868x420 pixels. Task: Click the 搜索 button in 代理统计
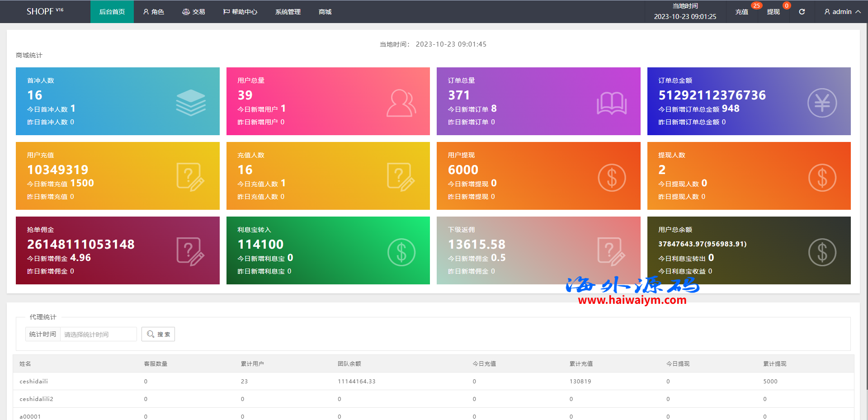pyautogui.click(x=158, y=334)
